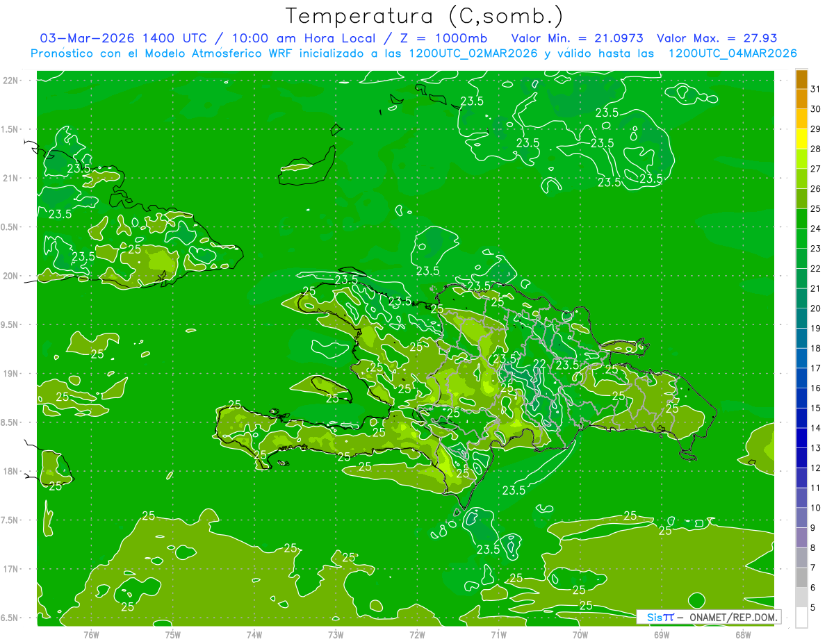Viewport: 834px width, 644px height.
Task: Click the 17N latitude axis label
Action: coord(10,570)
